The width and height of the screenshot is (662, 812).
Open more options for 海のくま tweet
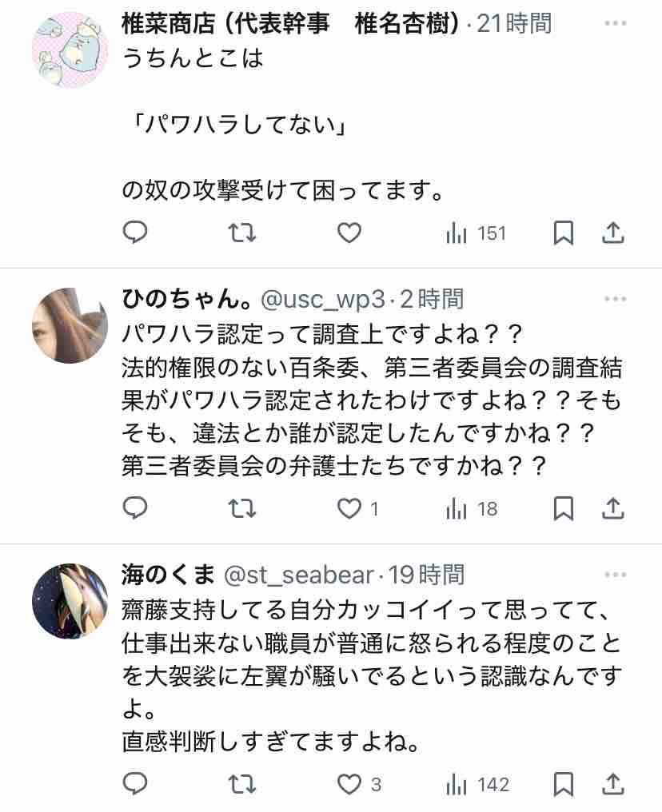[x=616, y=575]
